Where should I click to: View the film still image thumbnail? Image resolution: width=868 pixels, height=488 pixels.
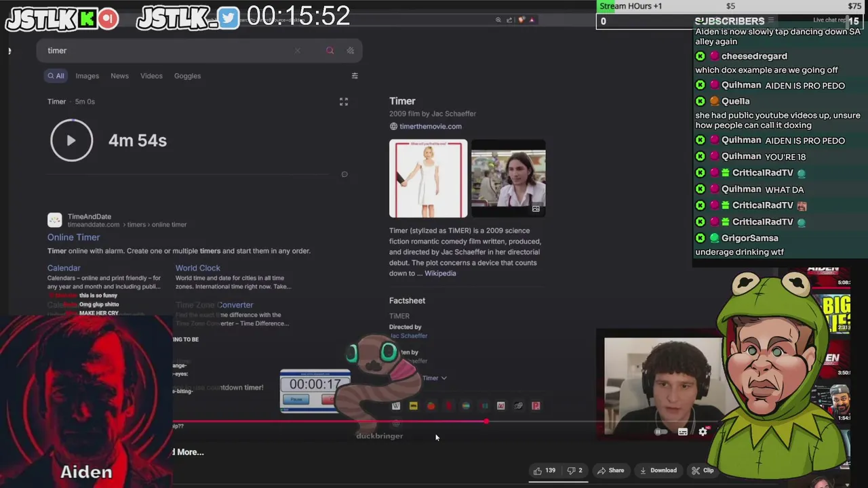(508, 179)
